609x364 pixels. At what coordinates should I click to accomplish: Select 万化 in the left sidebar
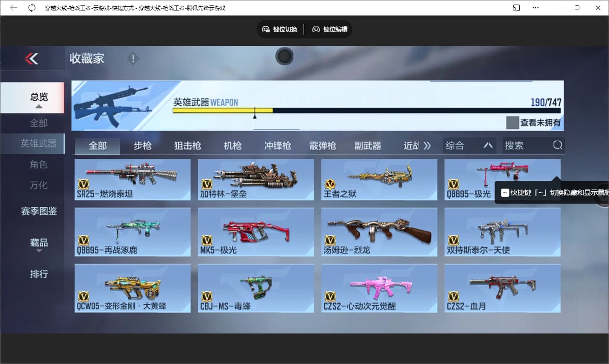click(x=39, y=185)
